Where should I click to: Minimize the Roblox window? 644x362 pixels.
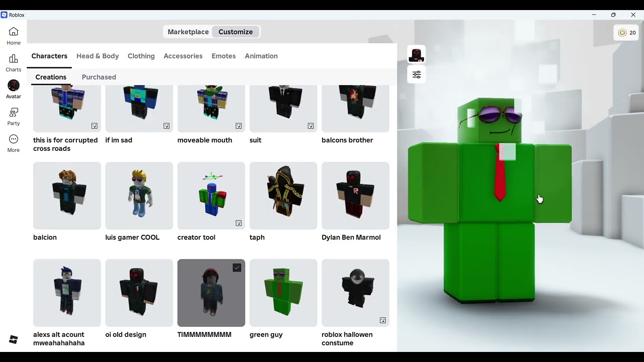[594, 15]
